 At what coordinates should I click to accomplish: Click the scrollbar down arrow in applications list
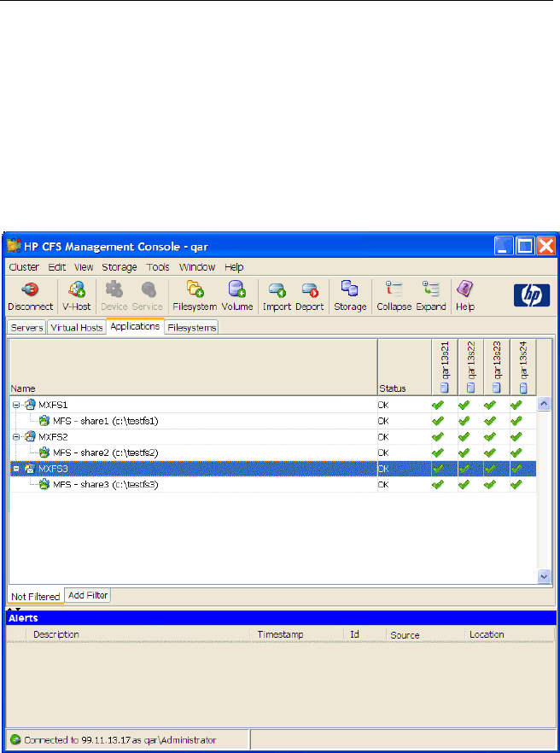pos(545,577)
